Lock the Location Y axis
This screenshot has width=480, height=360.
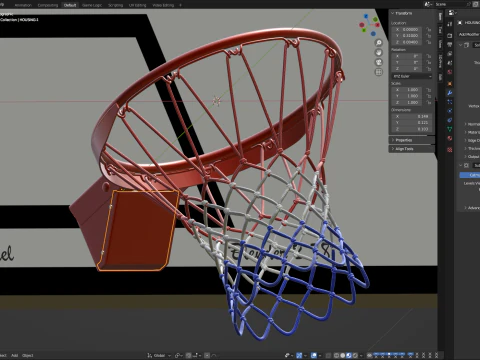(x=429, y=35)
